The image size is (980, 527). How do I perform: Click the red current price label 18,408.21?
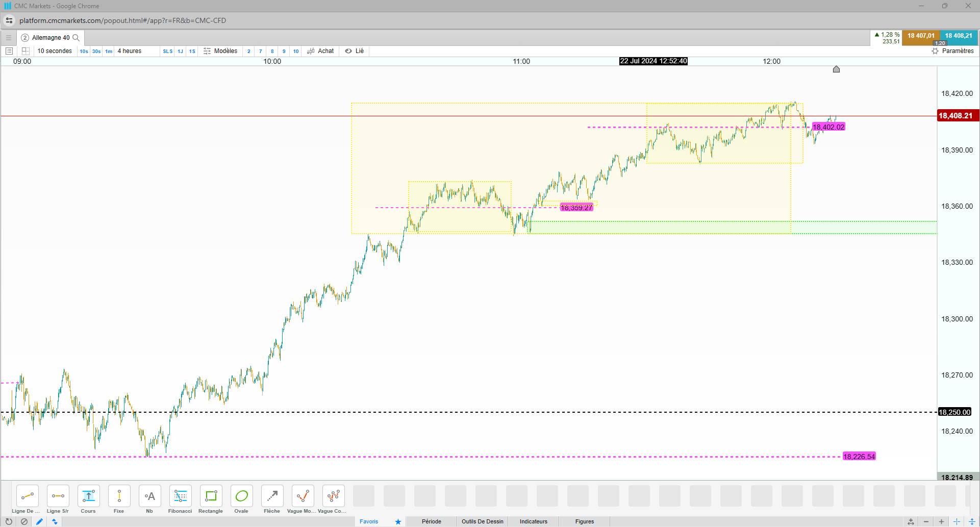[x=958, y=116]
